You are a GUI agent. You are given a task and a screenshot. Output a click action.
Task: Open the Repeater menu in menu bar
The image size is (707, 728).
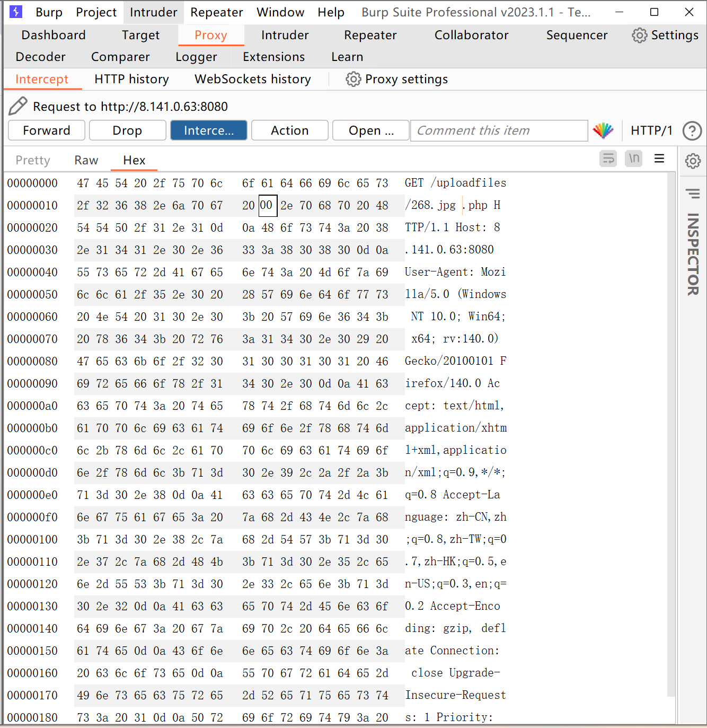pyautogui.click(x=217, y=12)
